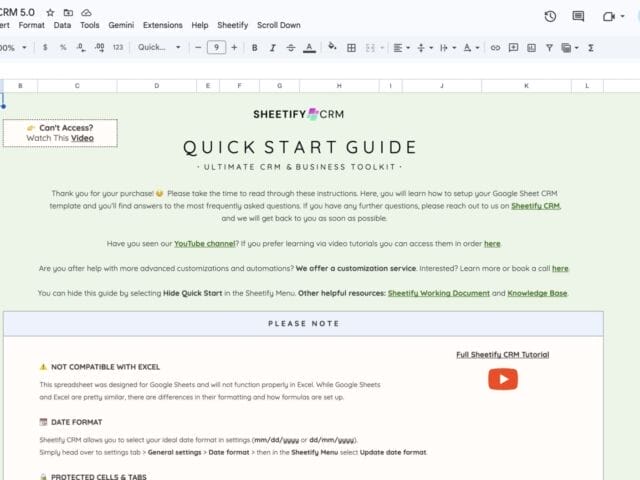The height and width of the screenshot is (480, 640).
Task: Format as percent
Action: pyautogui.click(x=63, y=47)
